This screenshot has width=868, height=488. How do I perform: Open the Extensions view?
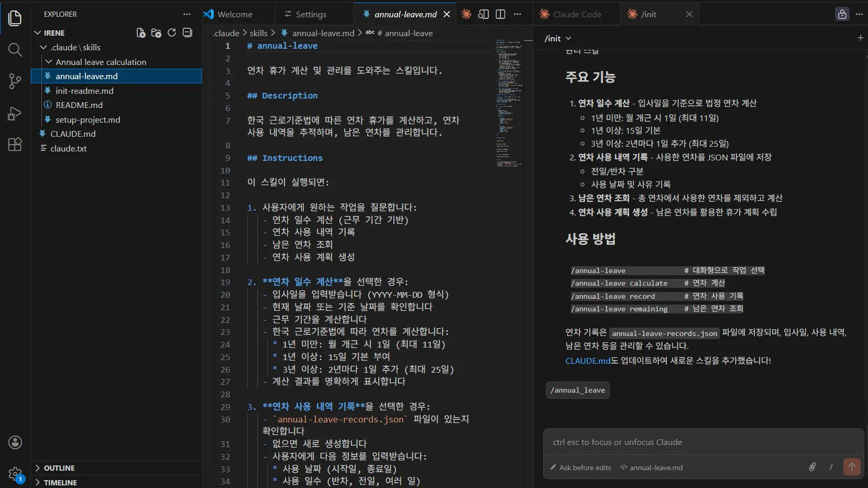point(15,145)
